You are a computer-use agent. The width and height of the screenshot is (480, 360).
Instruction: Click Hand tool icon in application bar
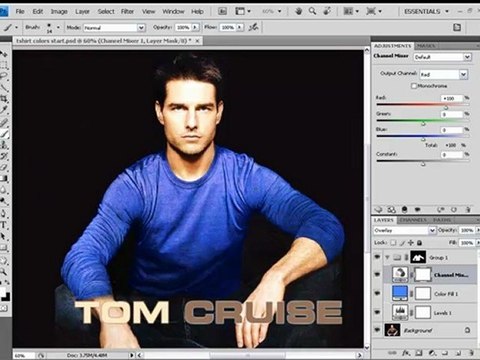point(298,11)
